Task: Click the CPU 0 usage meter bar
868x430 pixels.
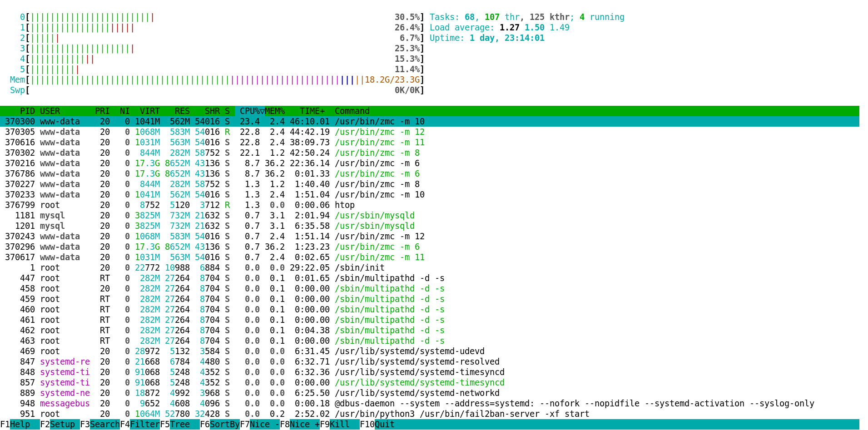Action: click(222, 17)
